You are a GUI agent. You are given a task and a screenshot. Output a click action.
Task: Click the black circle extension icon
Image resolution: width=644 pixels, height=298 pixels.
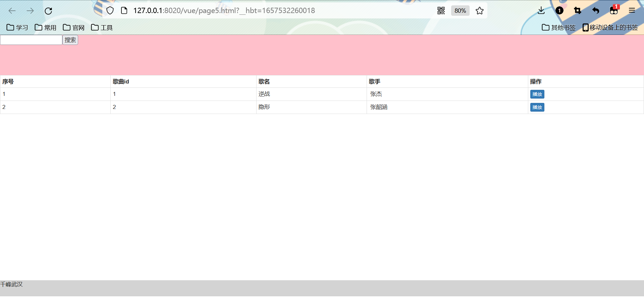(559, 10)
